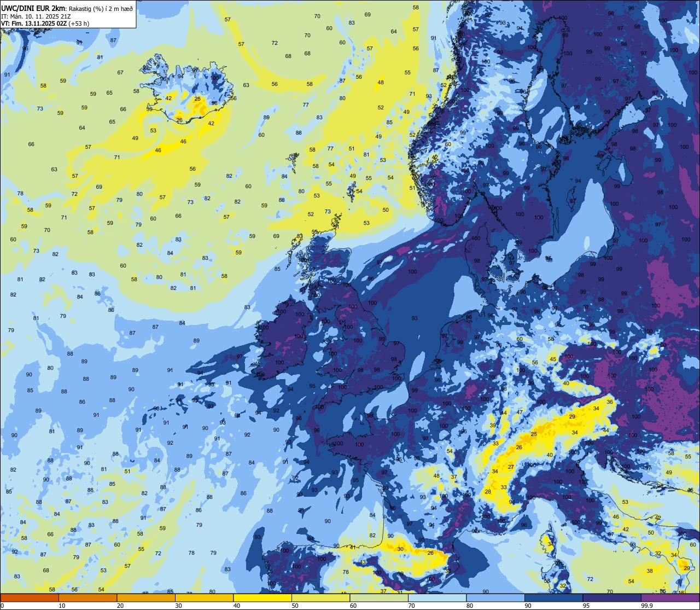Image resolution: width=700 pixels, height=610 pixels.
Task: Click the purple legend swatch above 99.9
Action: [670, 597]
